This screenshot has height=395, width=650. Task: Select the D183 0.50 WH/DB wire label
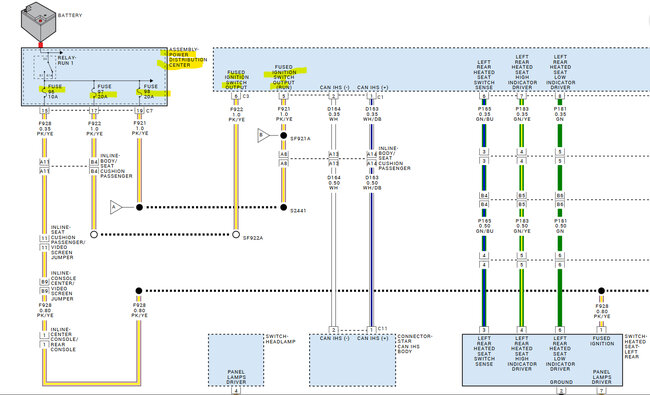click(x=372, y=183)
